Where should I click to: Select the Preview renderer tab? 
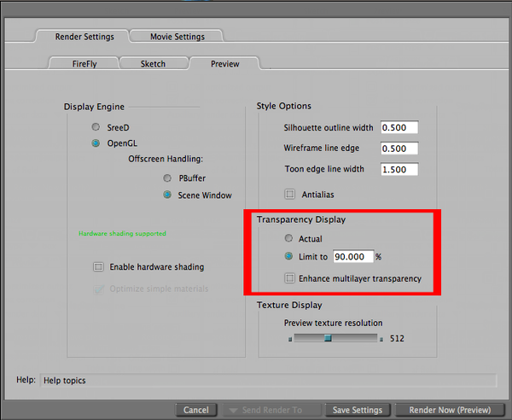[x=225, y=64]
